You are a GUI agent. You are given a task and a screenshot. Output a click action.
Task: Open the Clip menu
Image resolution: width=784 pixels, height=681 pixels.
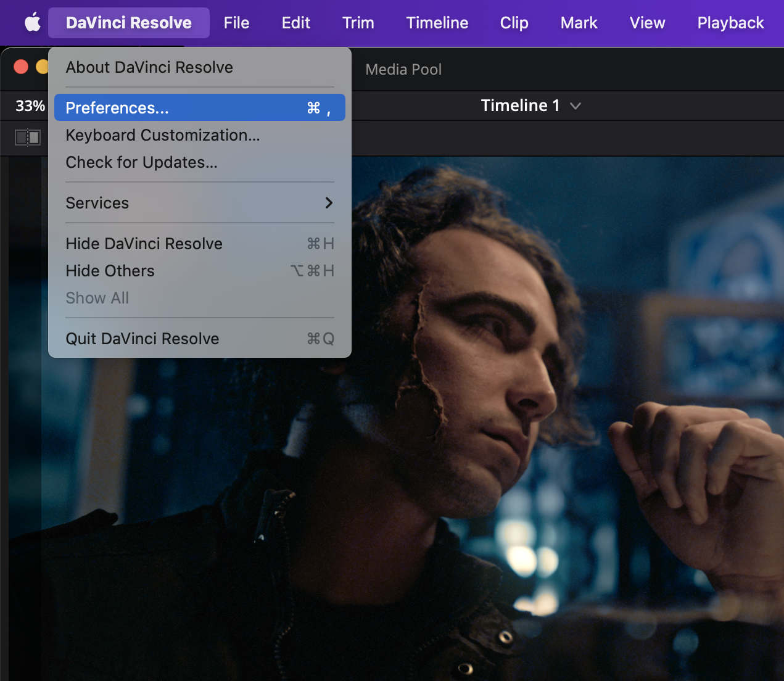[514, 23]
